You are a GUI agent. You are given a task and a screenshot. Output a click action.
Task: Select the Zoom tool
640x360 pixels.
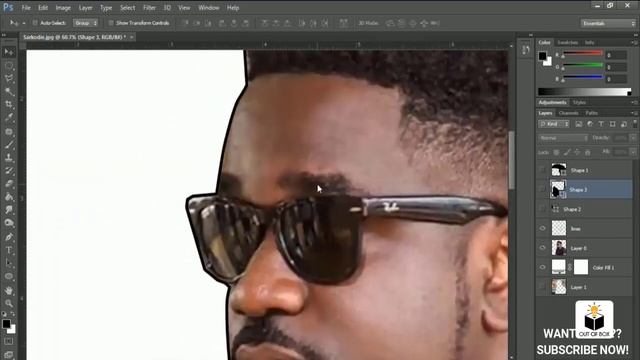click(9, 303)
